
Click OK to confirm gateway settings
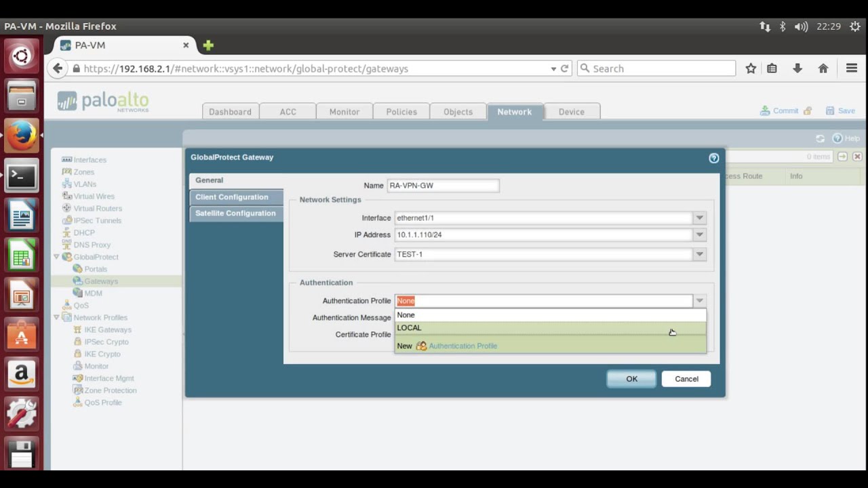631,379
